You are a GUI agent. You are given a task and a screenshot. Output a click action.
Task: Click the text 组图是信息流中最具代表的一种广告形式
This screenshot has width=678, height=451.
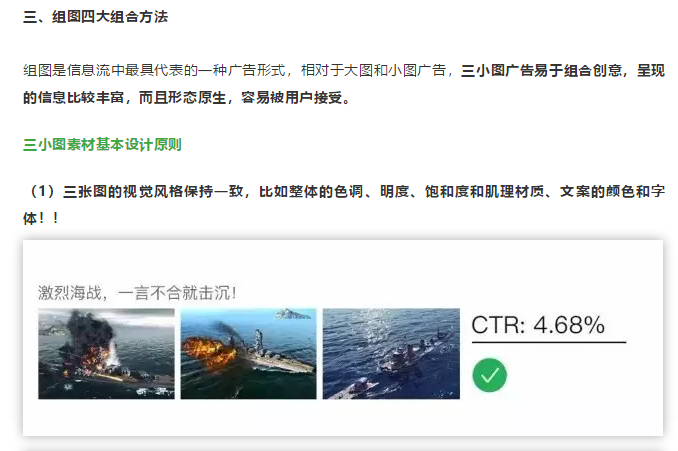(x=154, y=70)
